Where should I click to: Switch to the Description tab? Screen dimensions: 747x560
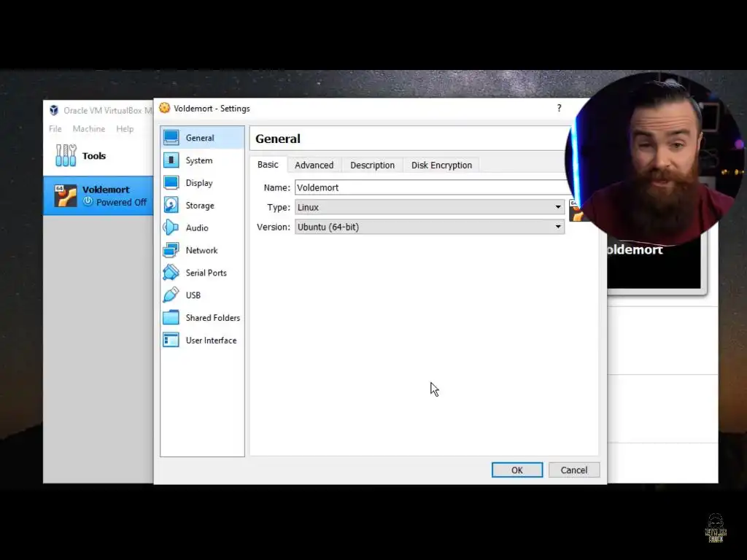coord(373,166)
